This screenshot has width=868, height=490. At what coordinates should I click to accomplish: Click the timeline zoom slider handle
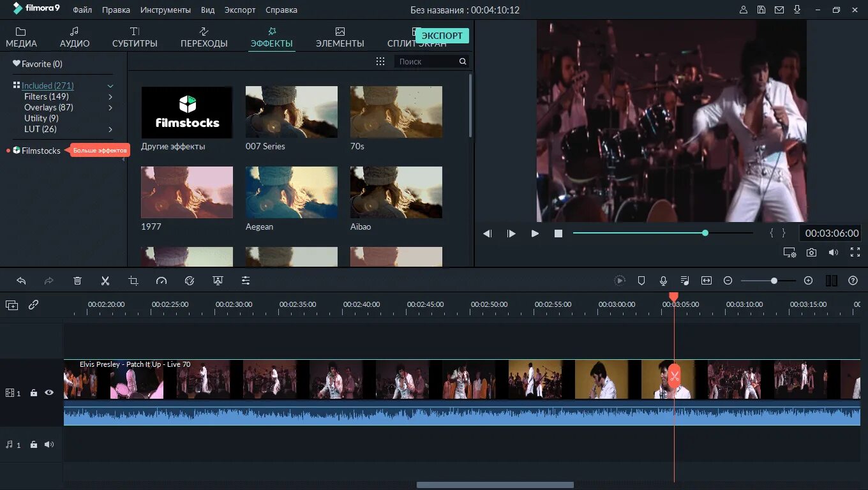[x=774, y=281]
